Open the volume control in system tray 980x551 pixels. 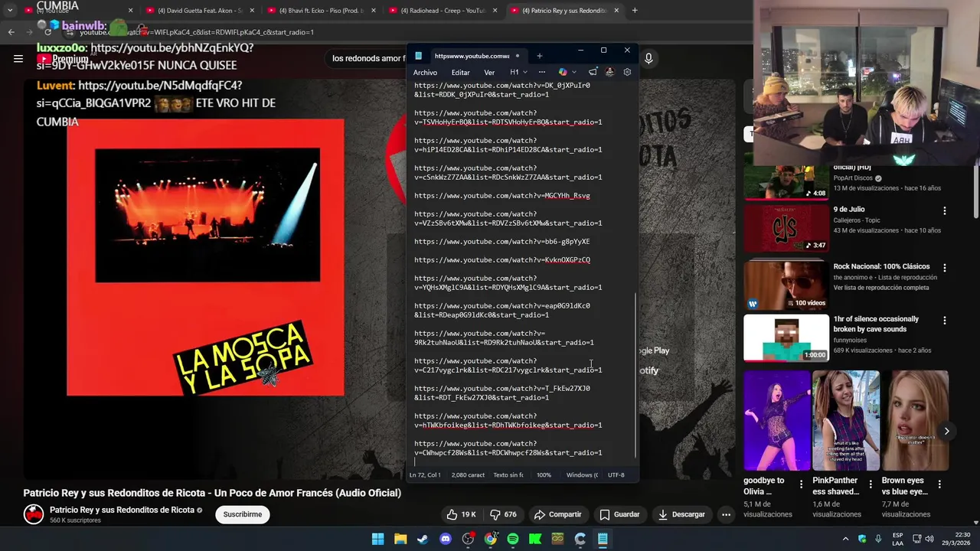point(929,539)
